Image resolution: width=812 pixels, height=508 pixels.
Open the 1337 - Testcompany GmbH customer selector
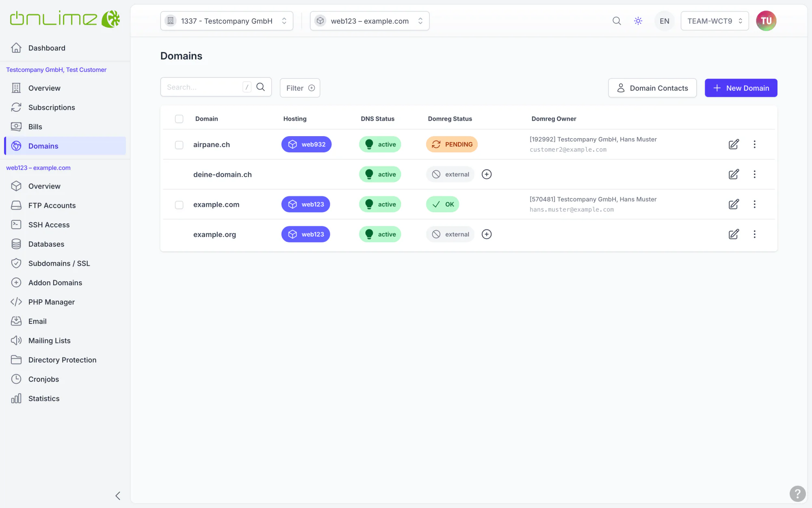point(227,21)
